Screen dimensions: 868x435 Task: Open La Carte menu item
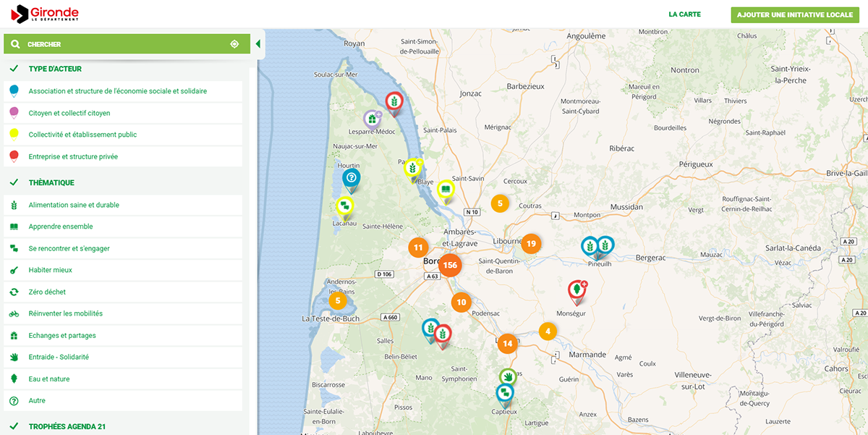click(684, 14)
